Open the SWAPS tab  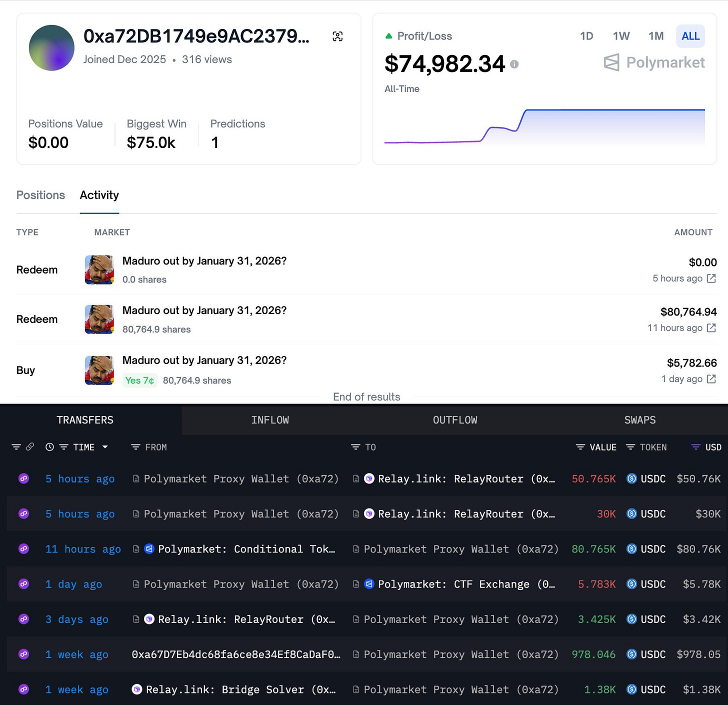(x=640, y=420)
